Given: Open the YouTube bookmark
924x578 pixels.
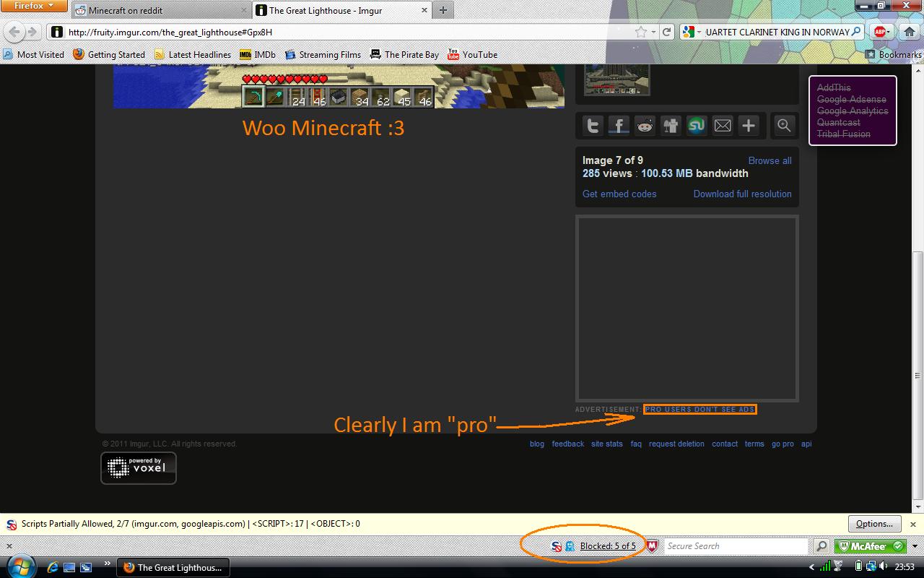Looking at the screenshot, I should coord(472,54).
